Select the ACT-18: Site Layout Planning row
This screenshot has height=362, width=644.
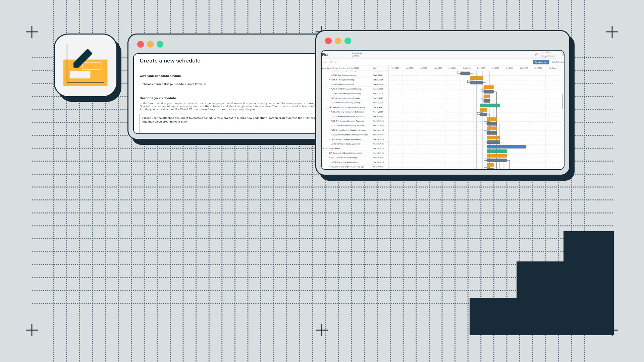[355, 84]
